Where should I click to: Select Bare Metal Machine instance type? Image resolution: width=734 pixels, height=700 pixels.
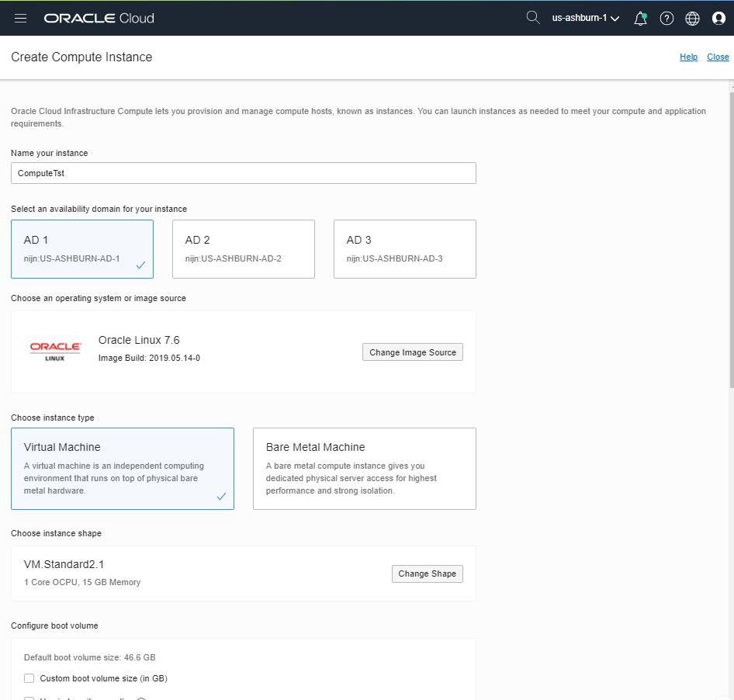(365, 469)
